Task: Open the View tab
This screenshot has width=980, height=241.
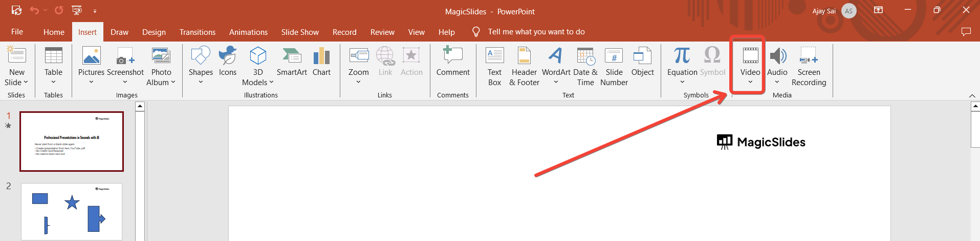Action: pyautogui.click(x=416, y=32)
